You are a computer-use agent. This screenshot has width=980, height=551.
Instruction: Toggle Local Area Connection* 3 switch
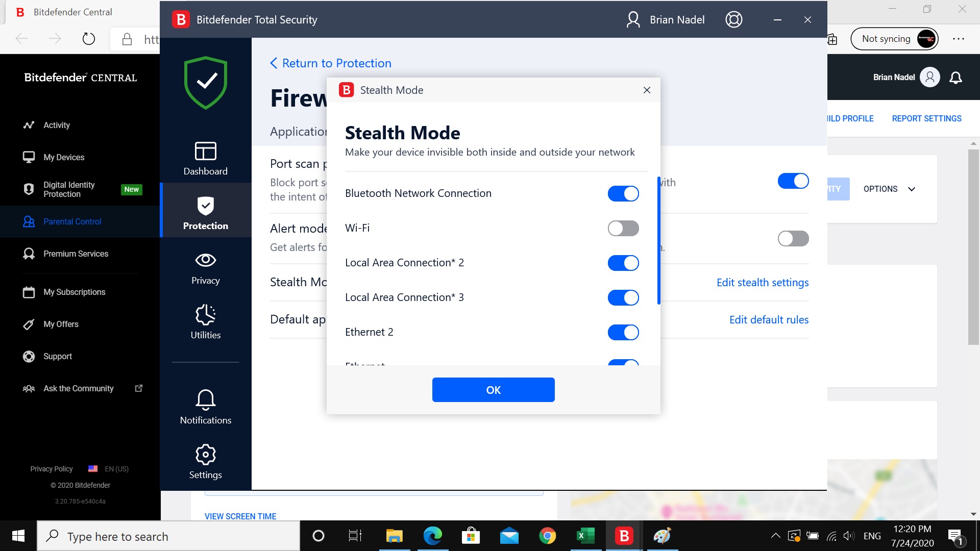623,297
